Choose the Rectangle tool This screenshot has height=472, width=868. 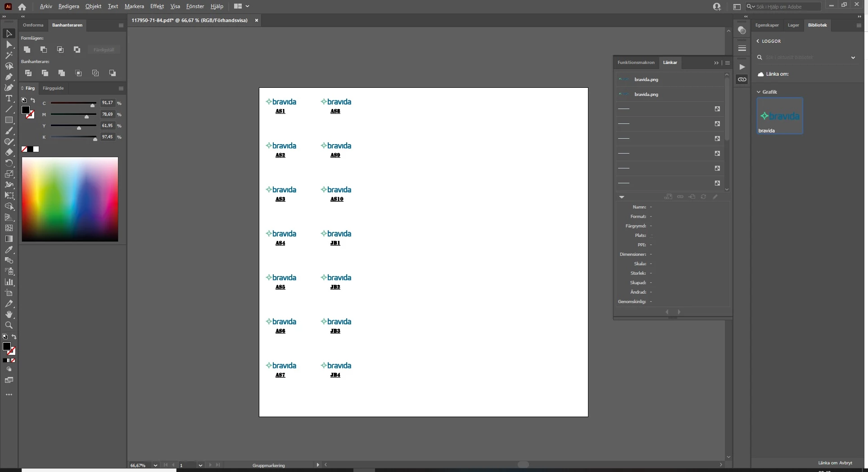click(9, 120)
